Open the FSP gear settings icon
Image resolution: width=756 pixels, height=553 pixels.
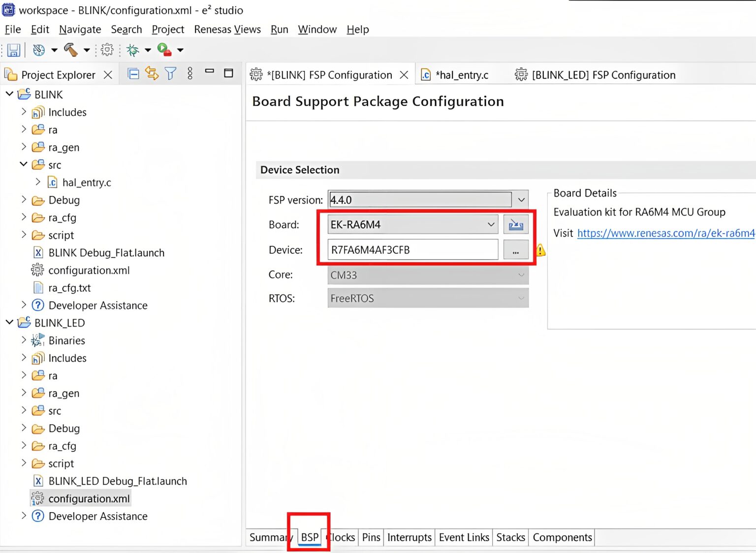pos(107,50)
